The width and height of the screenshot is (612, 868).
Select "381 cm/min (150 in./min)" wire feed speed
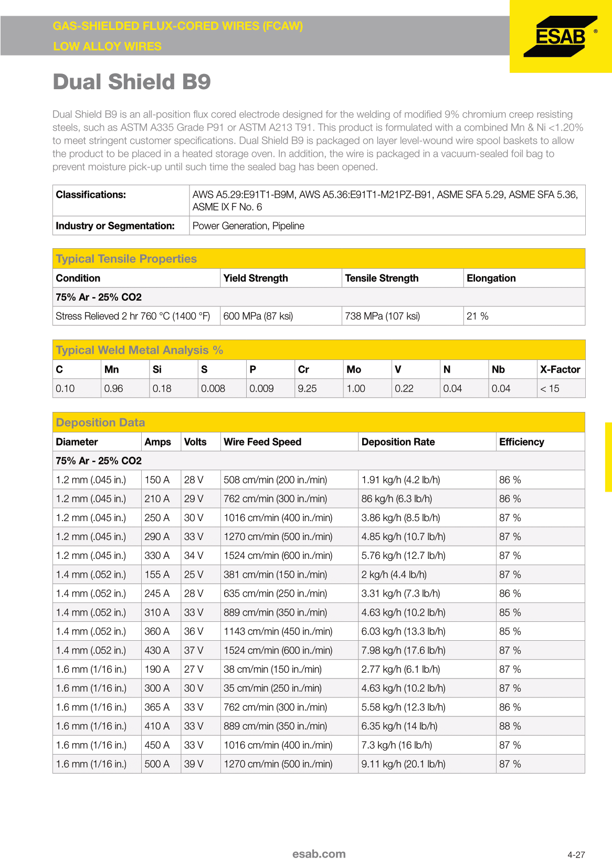point(276,575)
